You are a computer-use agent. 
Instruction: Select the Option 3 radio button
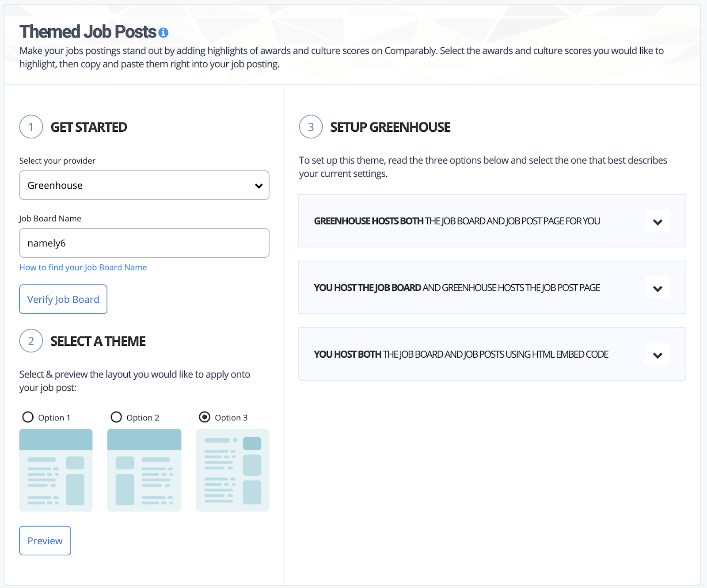pos(205,417)
